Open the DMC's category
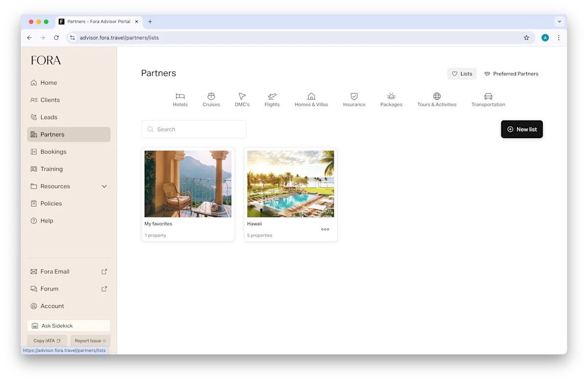Image resolution: width=588 pixels, height=382 pixels. point(242,99)
